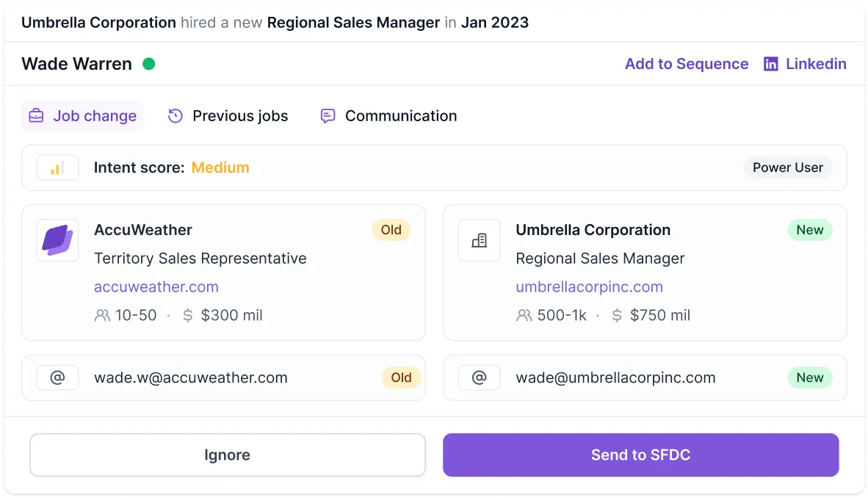Switch to the Previous jobs tab
Viewport: 868px width, 498px height.
click(228, 116)
